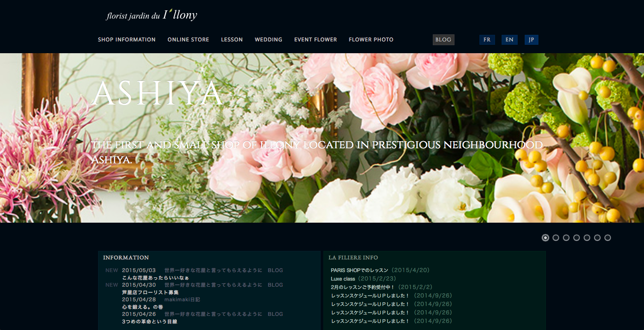The height and width of the screenshot is (330, 644).
Task: Click the LA FILIERE INFO panel heading
Action: (x=353, y=258)
